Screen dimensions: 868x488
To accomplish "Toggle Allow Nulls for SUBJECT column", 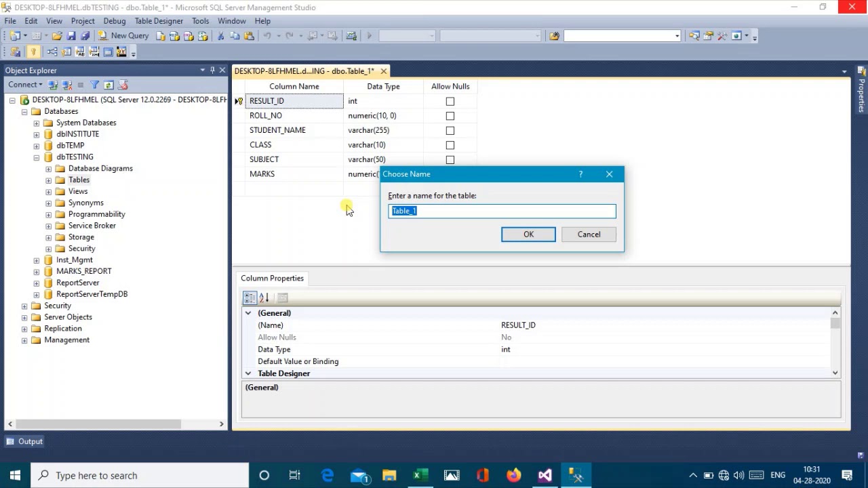I will pos(450,160).
